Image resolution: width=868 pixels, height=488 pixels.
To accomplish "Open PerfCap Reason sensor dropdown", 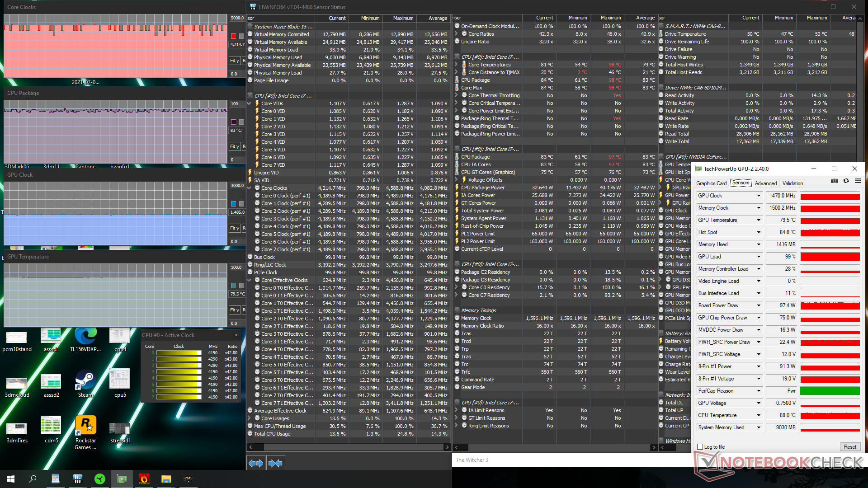I will (x=759, y=391).
